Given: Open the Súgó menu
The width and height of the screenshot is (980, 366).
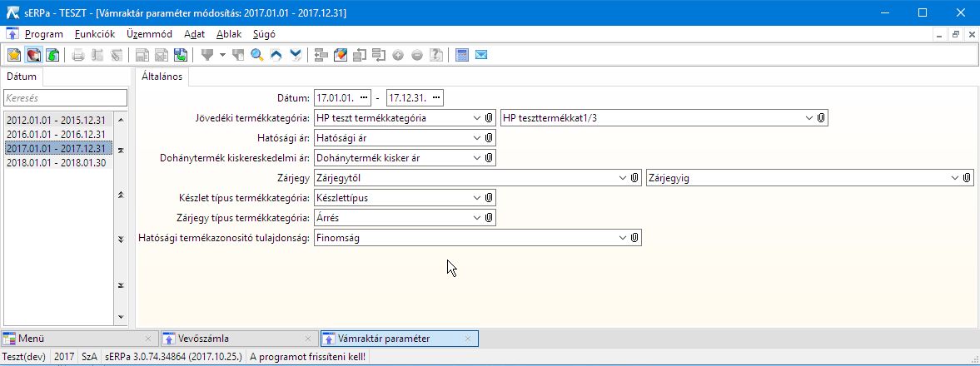Looking at the screenshot, I should (x=265, y=34).
